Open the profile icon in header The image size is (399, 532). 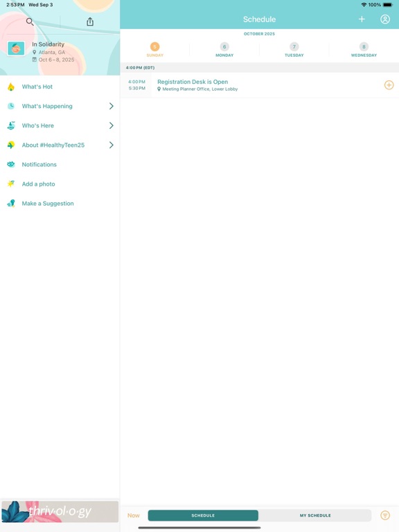point(385,19)
